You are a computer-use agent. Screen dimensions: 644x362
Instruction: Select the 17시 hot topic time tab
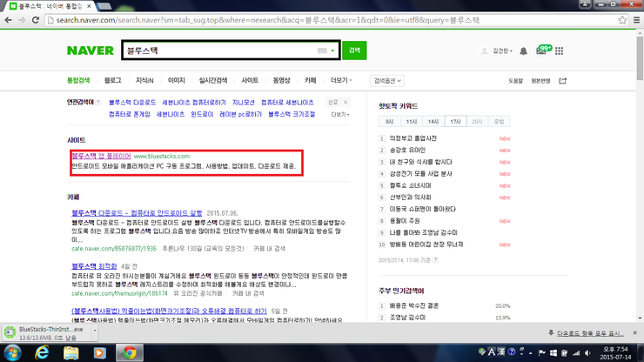coord(455,122)
